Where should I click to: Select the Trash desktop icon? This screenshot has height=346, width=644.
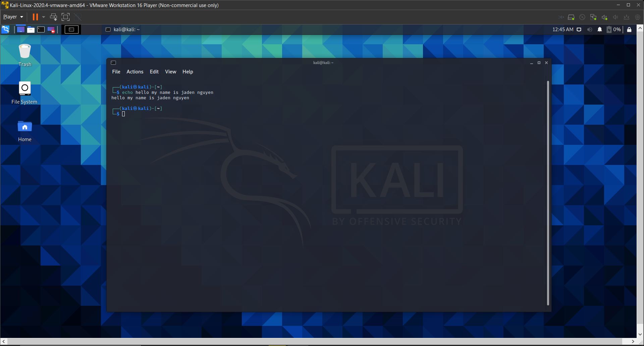25,55
